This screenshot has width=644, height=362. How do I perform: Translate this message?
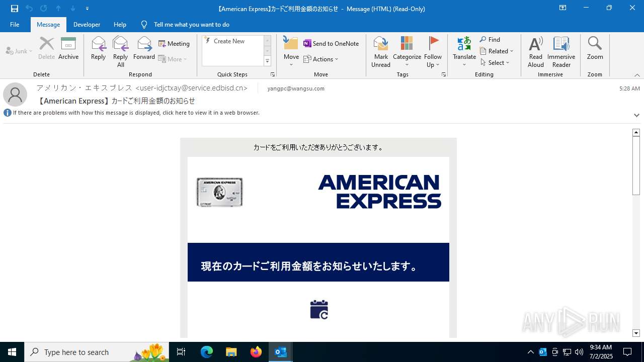pos(464,52)
